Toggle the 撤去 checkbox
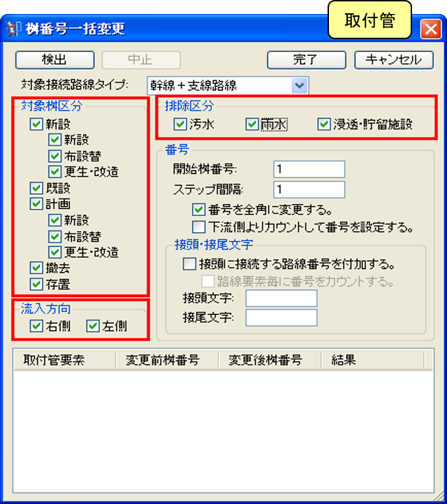 [x=36, y=268]
